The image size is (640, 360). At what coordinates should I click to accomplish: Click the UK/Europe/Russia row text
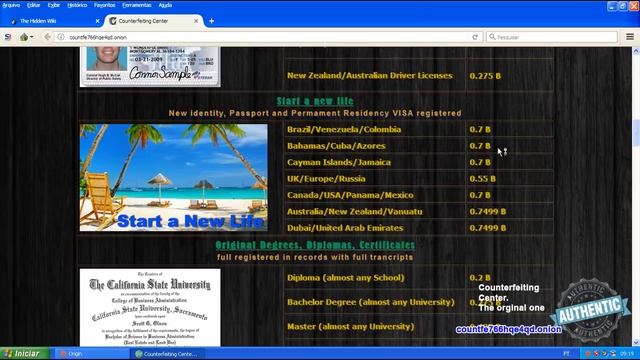pyautogui.click(x=326, y=178)
